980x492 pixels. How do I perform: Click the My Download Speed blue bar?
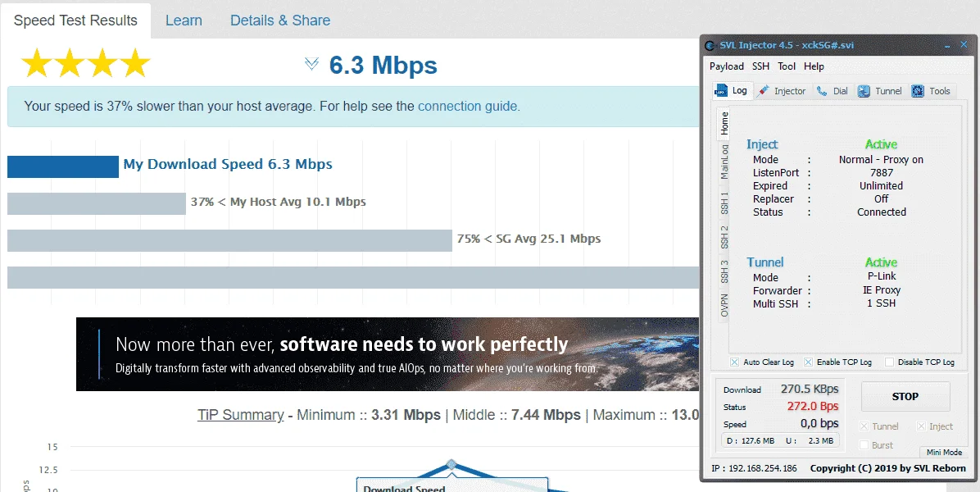(63, 167)
